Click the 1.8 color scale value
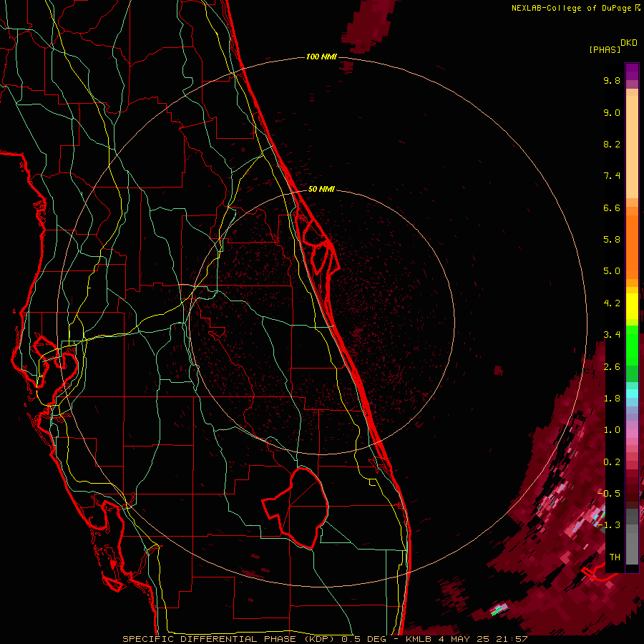 [612, 399]
